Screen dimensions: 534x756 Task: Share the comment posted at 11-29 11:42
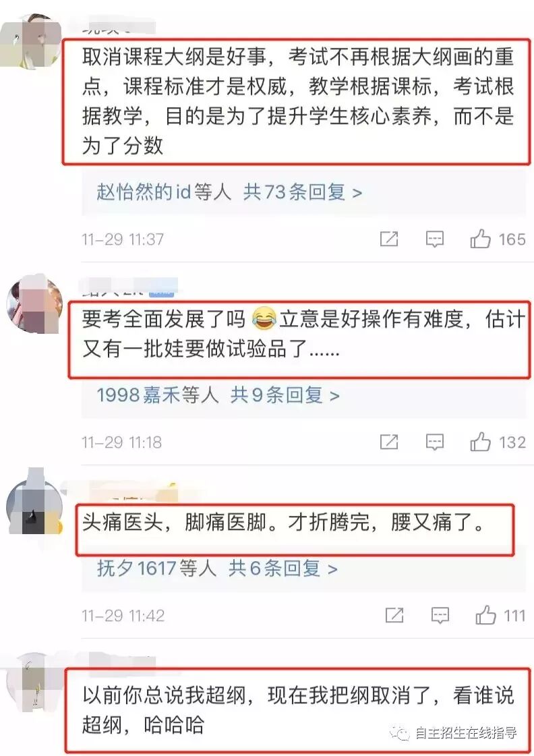[x=394, y=615]
